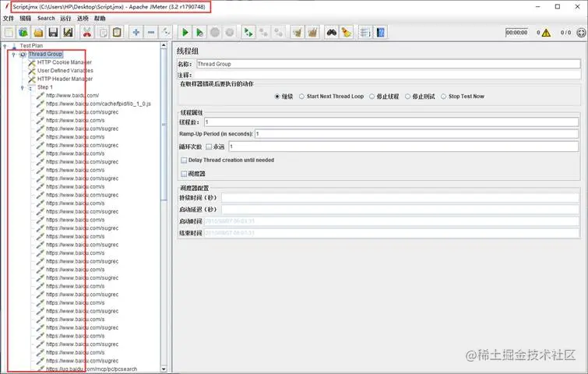Select the Test Plan tree node
This screenshot has width=588, height=374.
coord(31,46)
